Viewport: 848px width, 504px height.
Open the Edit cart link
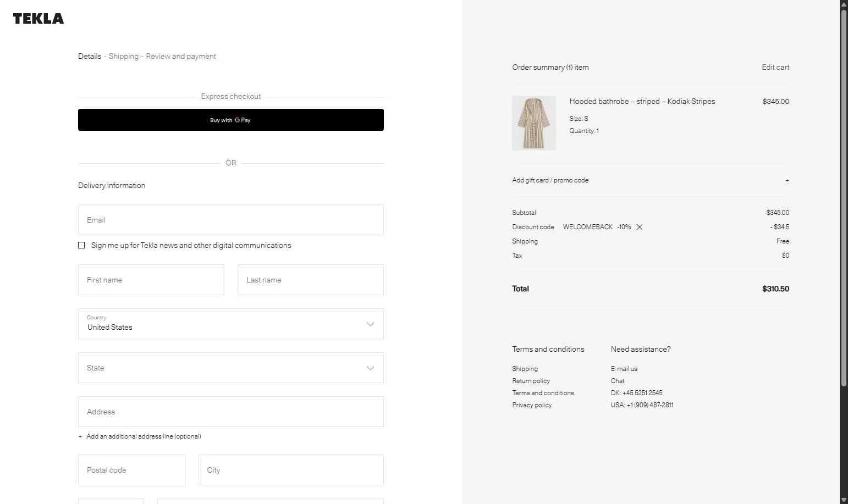pos(775,67)
